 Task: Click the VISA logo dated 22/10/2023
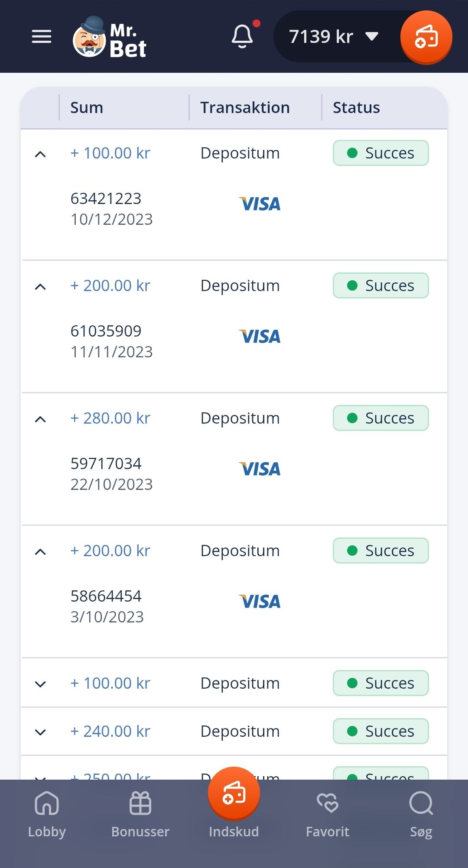[x=260, y=469]
